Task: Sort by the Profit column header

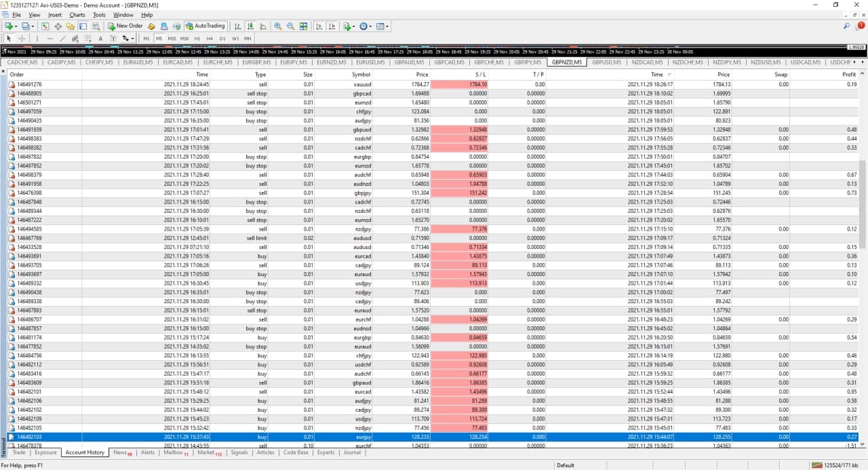Action: 848,75
